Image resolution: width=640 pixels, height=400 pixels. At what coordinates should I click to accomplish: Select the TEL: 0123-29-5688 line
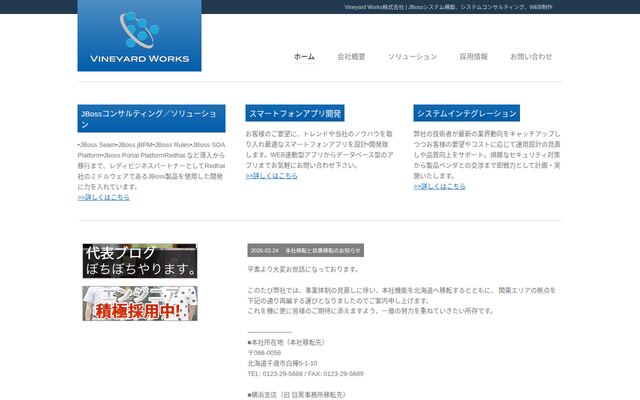coord(305,373)
